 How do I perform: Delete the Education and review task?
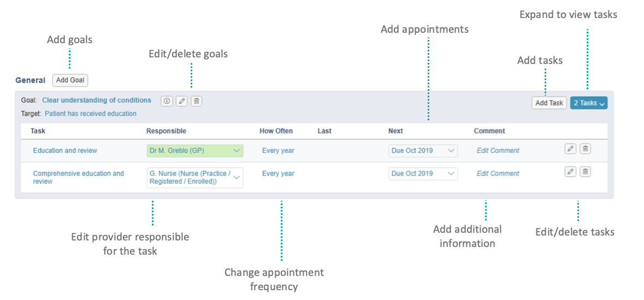click(x=585, y=149)
